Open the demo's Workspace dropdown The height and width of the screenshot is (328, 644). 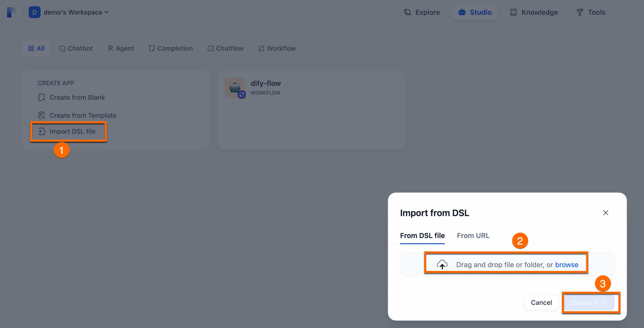click(x=76, y=12)
